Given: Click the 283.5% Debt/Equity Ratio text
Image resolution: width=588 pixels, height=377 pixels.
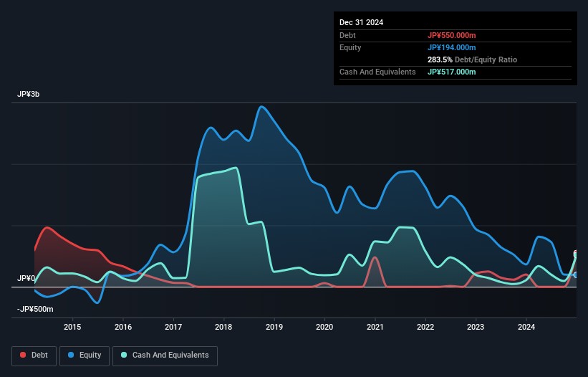Looking at the screenshot, I should pos(472,59).
